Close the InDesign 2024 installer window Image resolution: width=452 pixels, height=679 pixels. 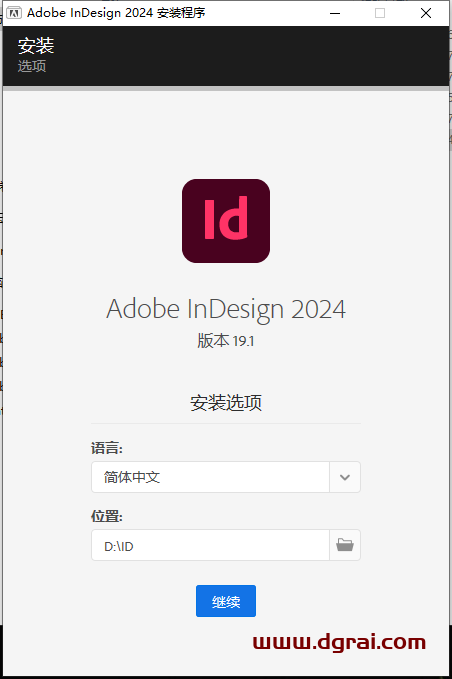[x=426, y=13]
